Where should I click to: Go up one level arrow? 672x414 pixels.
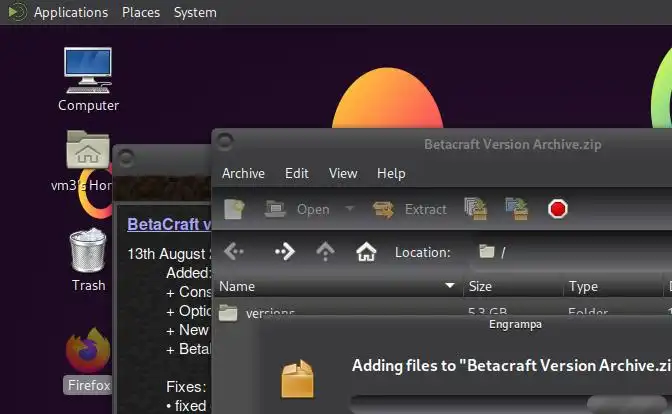click(325, 252)
